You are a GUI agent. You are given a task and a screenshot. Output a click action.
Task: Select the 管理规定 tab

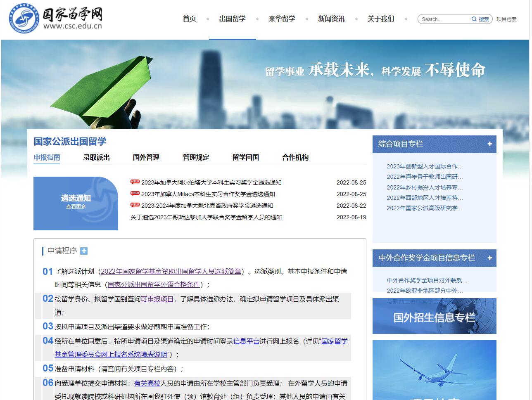point(196,157)
